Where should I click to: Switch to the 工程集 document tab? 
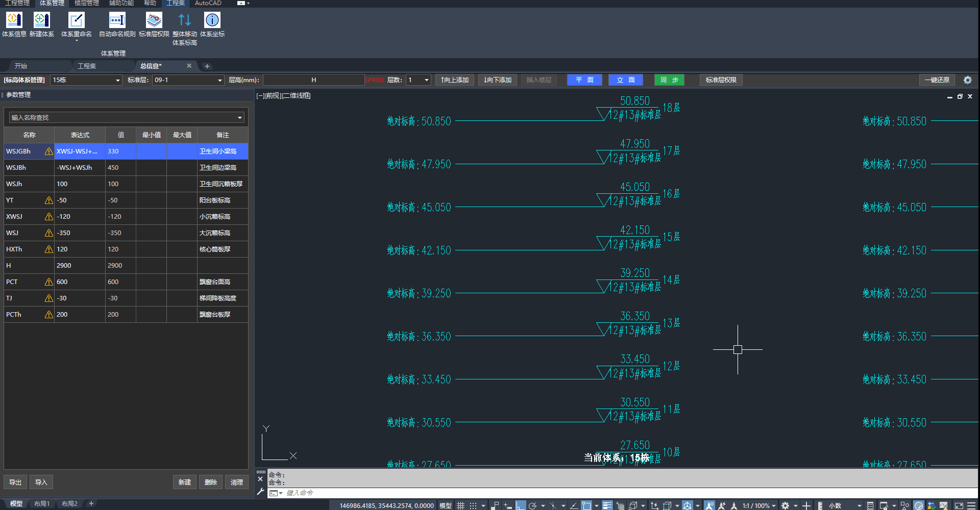click(87, 66)
